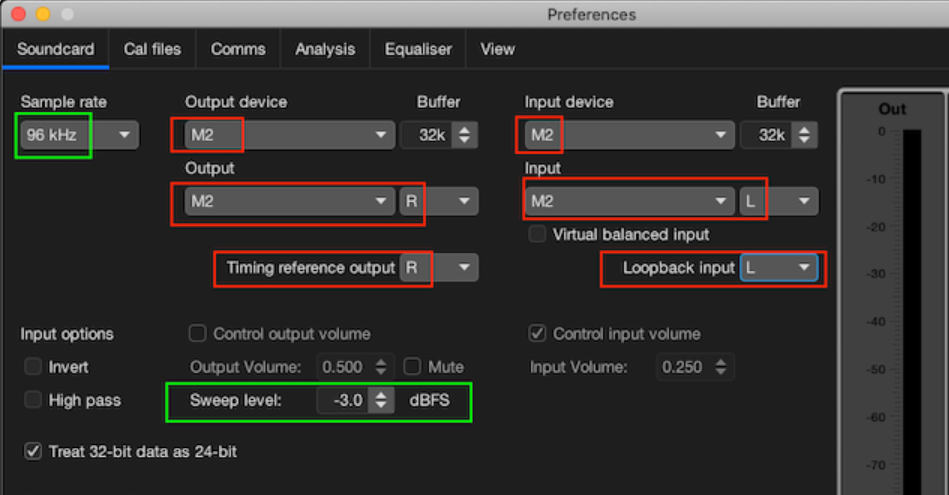Click the Sweep level value field
Image resolution: width=949 pixels, height=495 pixels.
(x=343, y=400)
